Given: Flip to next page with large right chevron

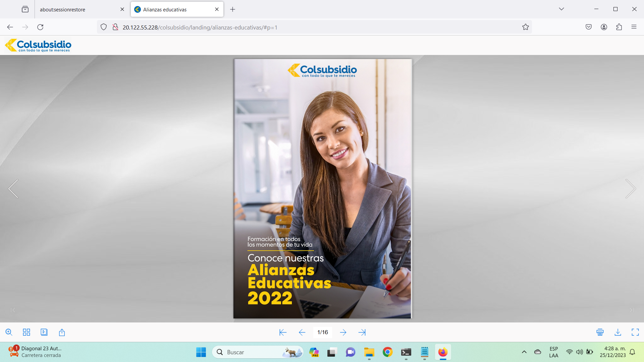Looking at the screenshot, I should pyautogui.click(x=631, y=189).
